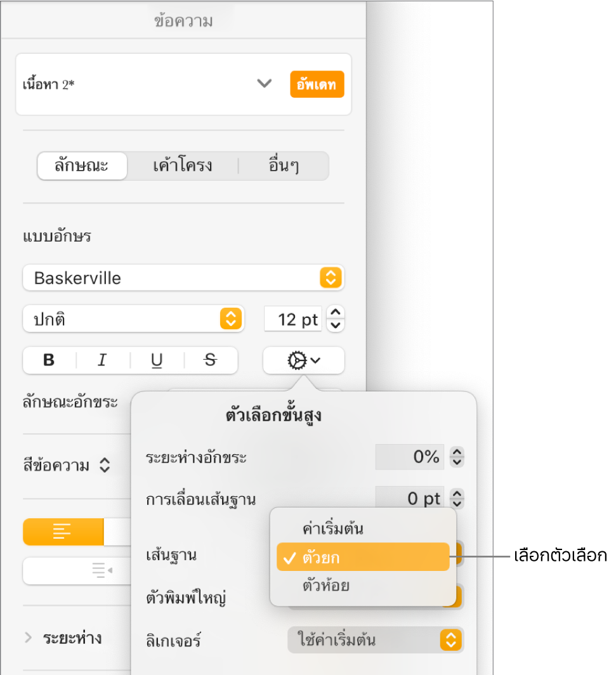Click ข้อความ sidebar title
Viewport: 616px width, 675px height.
point(183,21)
